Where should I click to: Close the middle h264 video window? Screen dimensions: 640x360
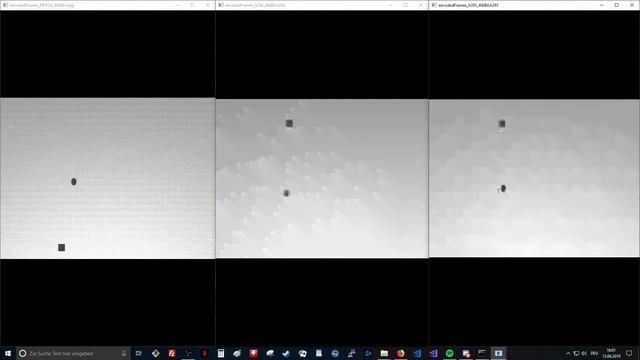421,5
